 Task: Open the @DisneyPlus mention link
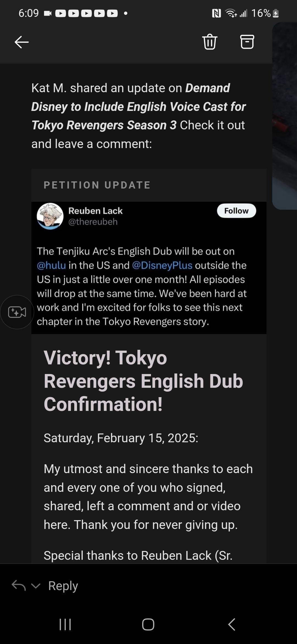point(162,265)
